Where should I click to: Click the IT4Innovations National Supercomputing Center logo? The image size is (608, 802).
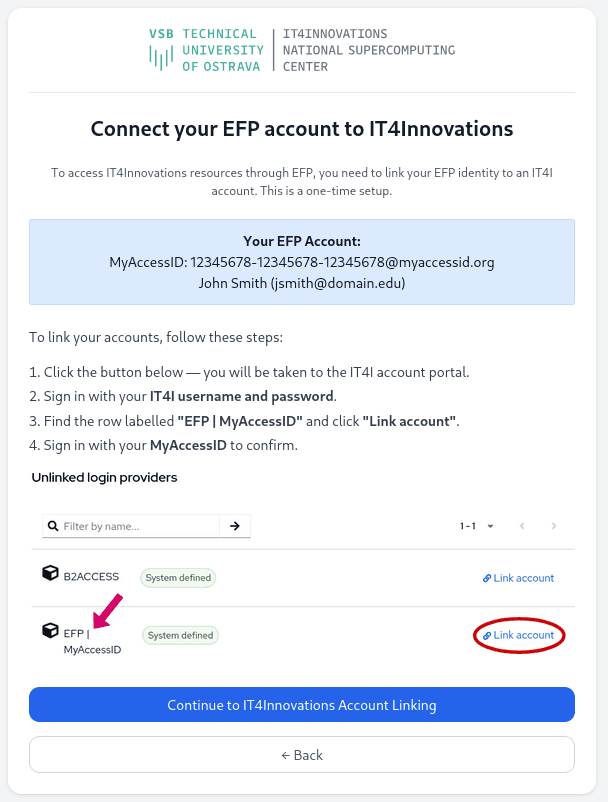tap(368, 50)
